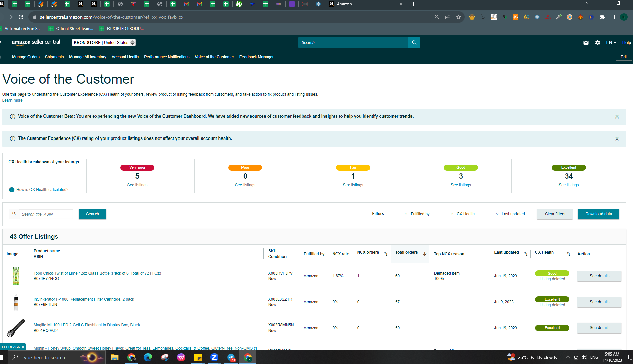Sort by the NCX orders arrows icon
633x364 pixels.
[386, 254]
